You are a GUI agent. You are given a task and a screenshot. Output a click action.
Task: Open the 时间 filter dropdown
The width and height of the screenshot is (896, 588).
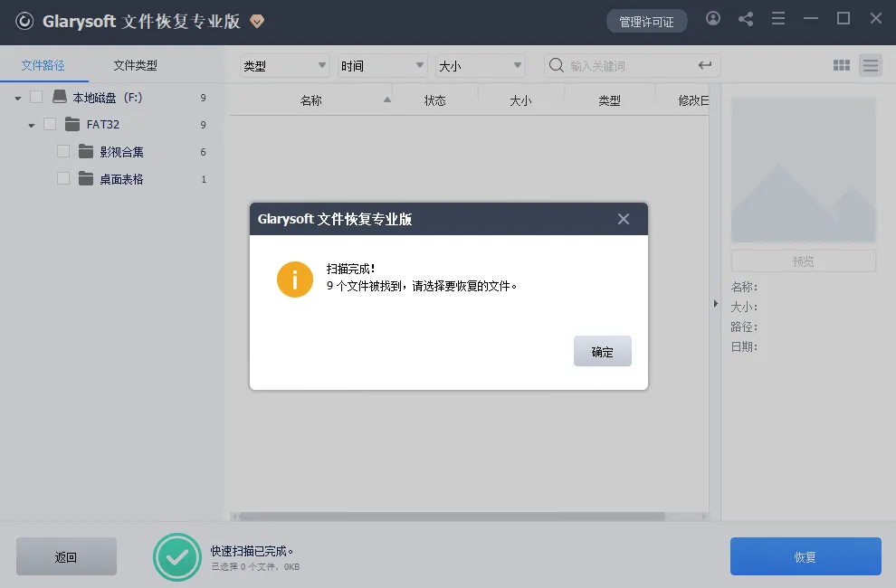pyautogui.click(x=382, y=66)
